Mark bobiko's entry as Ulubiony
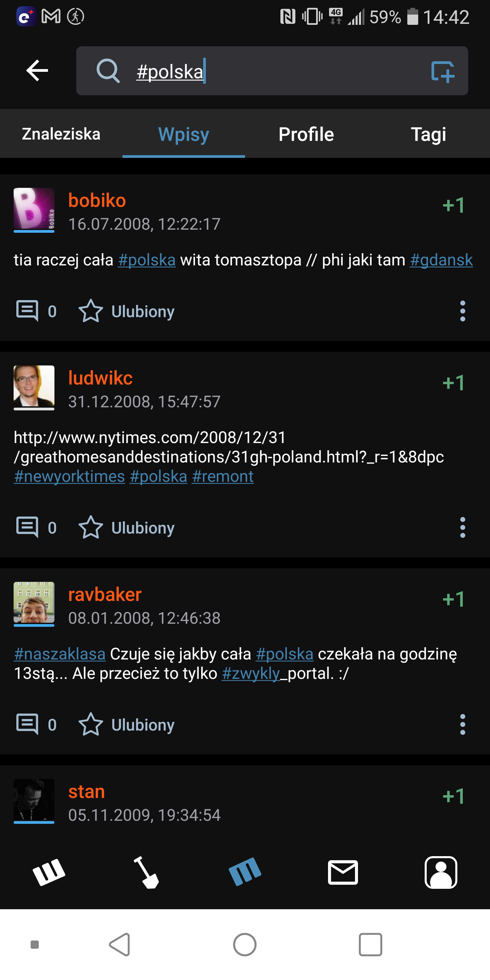 pos(127,311)
